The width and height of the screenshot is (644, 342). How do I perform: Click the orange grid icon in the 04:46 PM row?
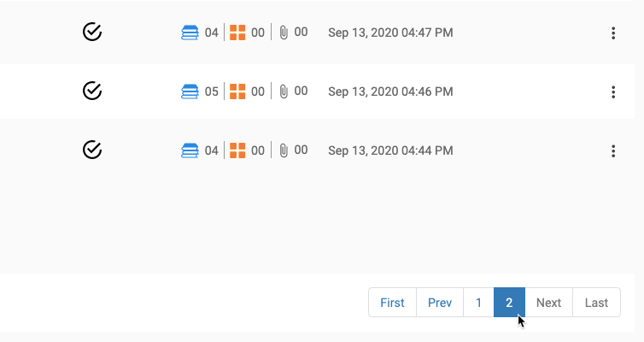237,91
